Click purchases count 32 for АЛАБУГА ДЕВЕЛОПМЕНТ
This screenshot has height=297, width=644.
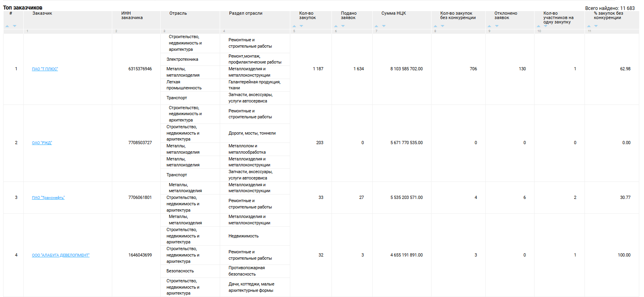pyautogui.click(x=321, y=255)
